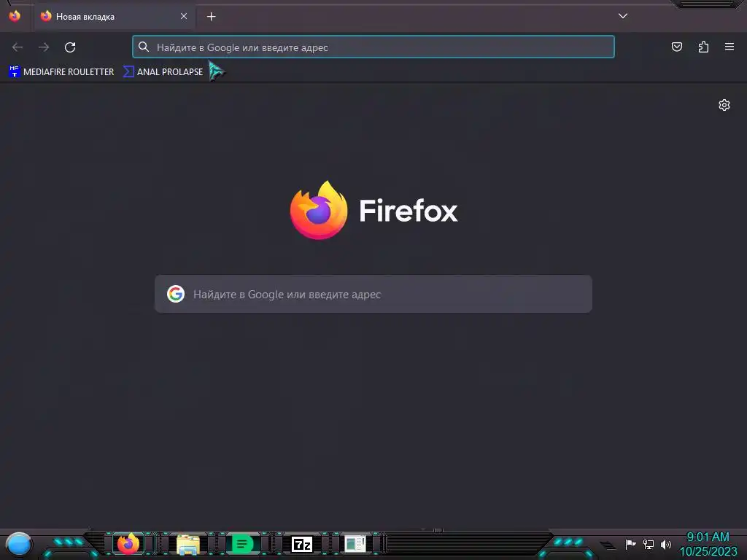This screenshot has width=747, height=560.
Task: Open the second bookmark with sigma icon
Action: (163, 72)
